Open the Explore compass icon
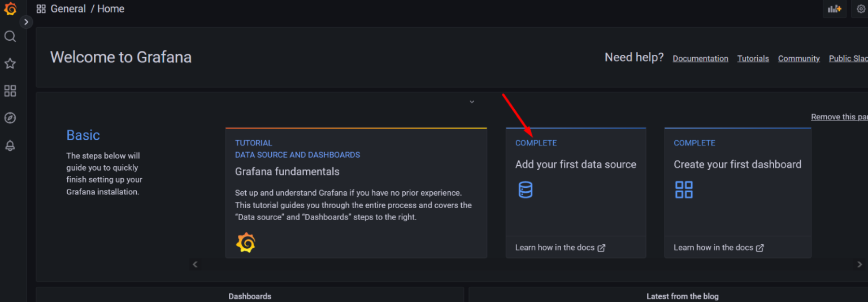This screenshot has width=868, height=302. coord(10,118)
